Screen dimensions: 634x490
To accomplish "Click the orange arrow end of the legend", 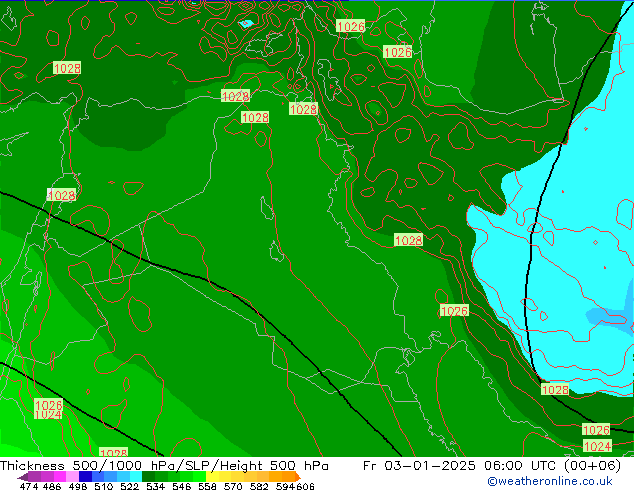I will 298,477.
